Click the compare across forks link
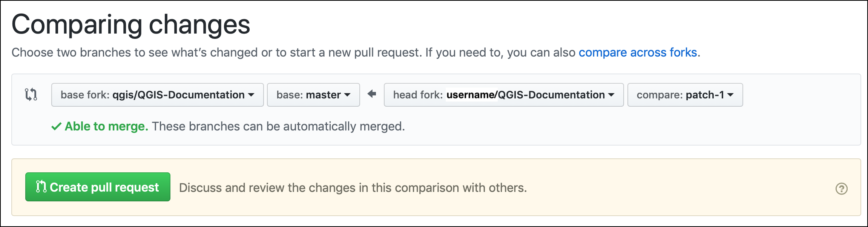The image size is (868, 227). point(638,52)
